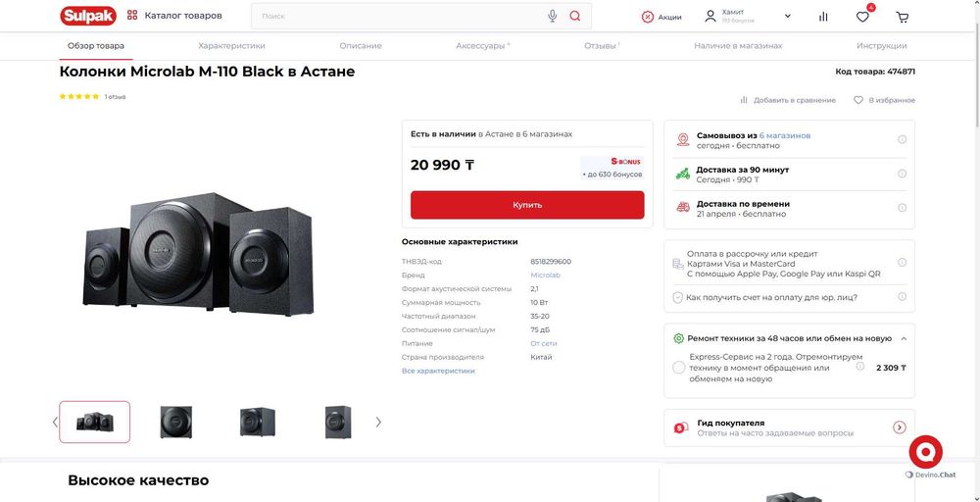Expand the Хамит account dropdown
980x502 pixels.
click(x=787, y=16)
